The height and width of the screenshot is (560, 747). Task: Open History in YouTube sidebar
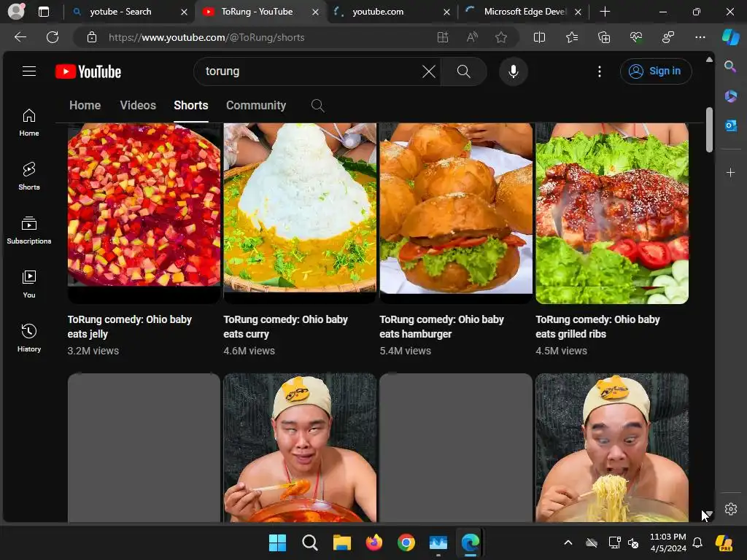29,338
